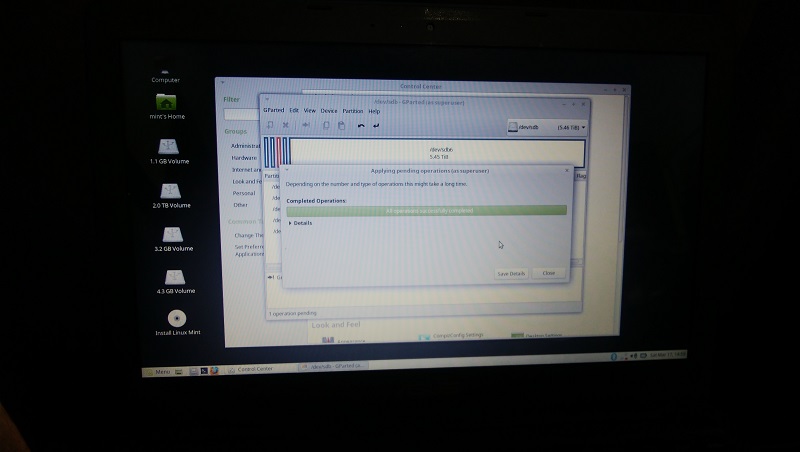The image size is (800, 452).
Task: Click GParted's Undo last operation icon
Action: click(x=361, y=125)
